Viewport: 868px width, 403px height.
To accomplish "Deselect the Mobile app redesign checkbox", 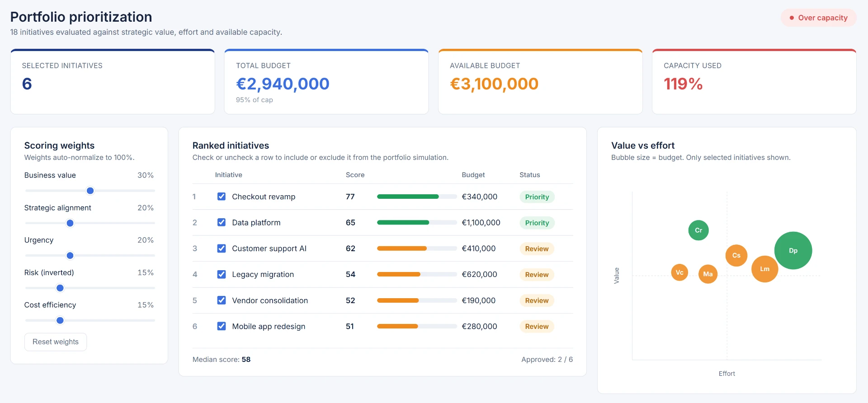I will 222,326.
